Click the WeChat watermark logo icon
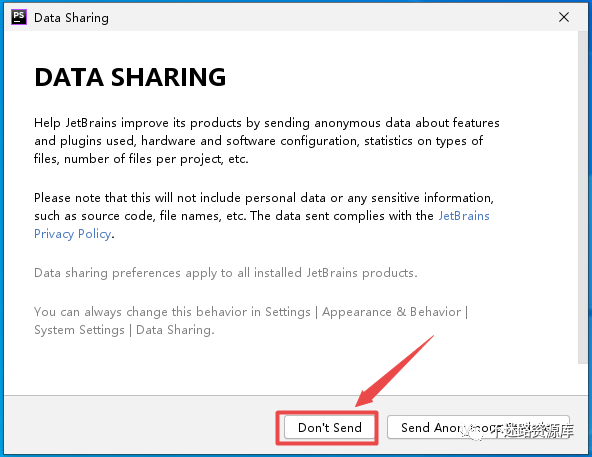The image size is (592, 457). (x=471, y=432)
